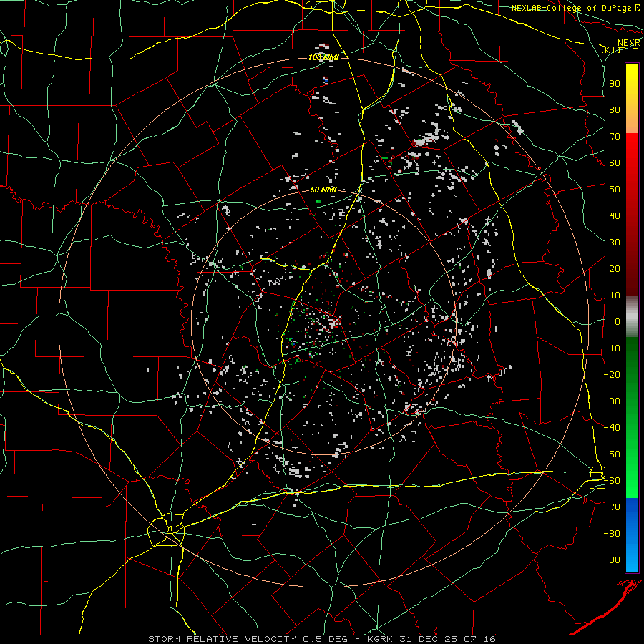Click the "KGRK" radar site identifier
644x644 pixels.
point(381,639)
